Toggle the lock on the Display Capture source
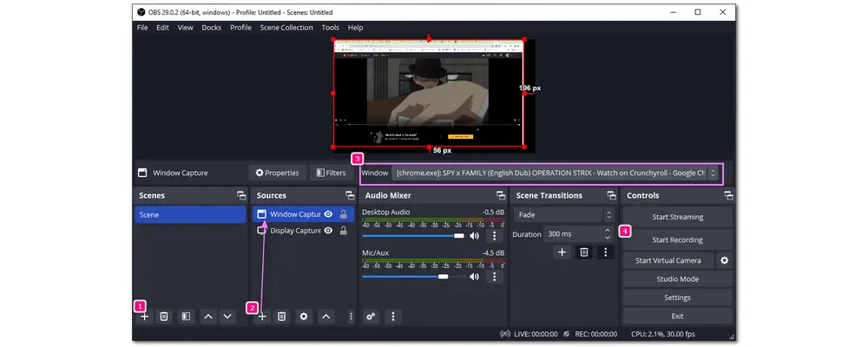The image size is (868, 347). 344,231
